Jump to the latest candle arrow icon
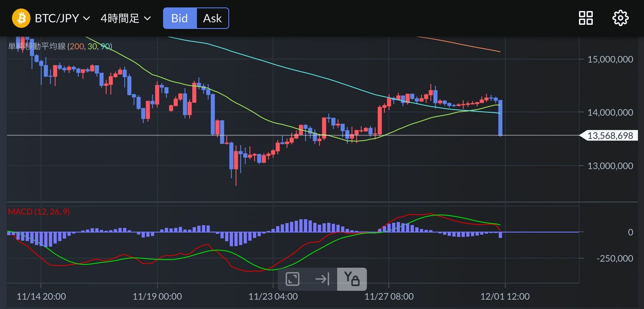The image size is (644, 309). point(322,279)
